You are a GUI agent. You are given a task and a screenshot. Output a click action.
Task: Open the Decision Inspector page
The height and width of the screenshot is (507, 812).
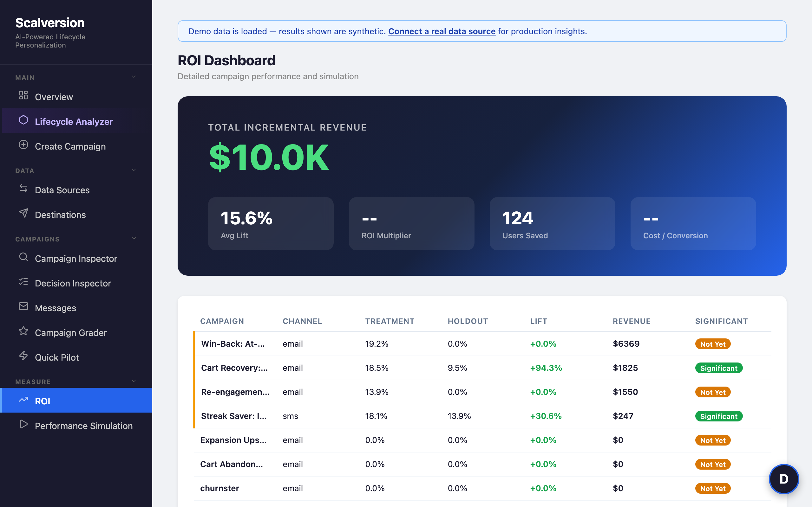click(x=73, y=283)
